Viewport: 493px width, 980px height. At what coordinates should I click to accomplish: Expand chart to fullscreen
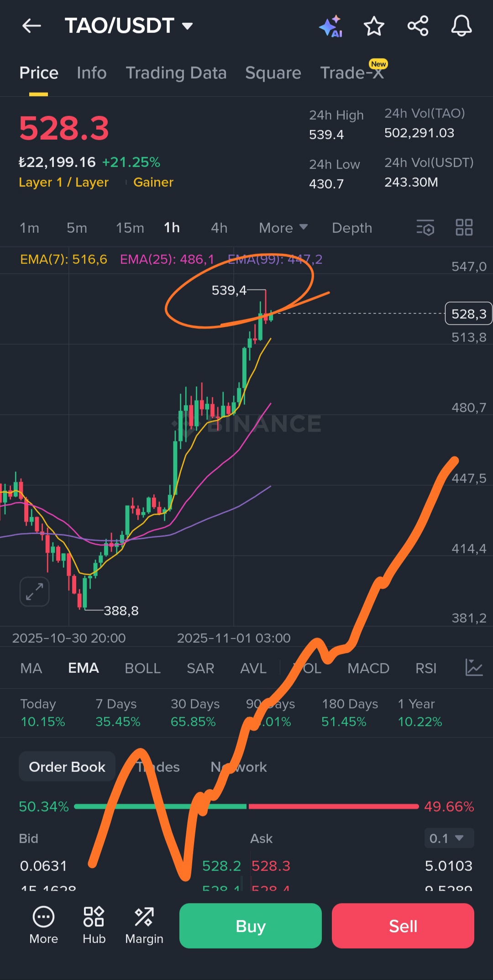[34, 592]
